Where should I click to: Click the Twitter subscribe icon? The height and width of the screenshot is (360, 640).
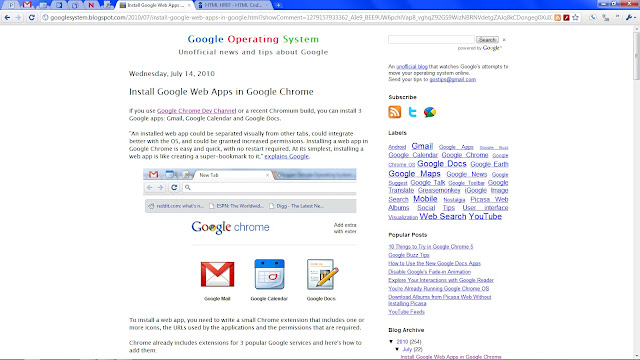pos(412,112)
